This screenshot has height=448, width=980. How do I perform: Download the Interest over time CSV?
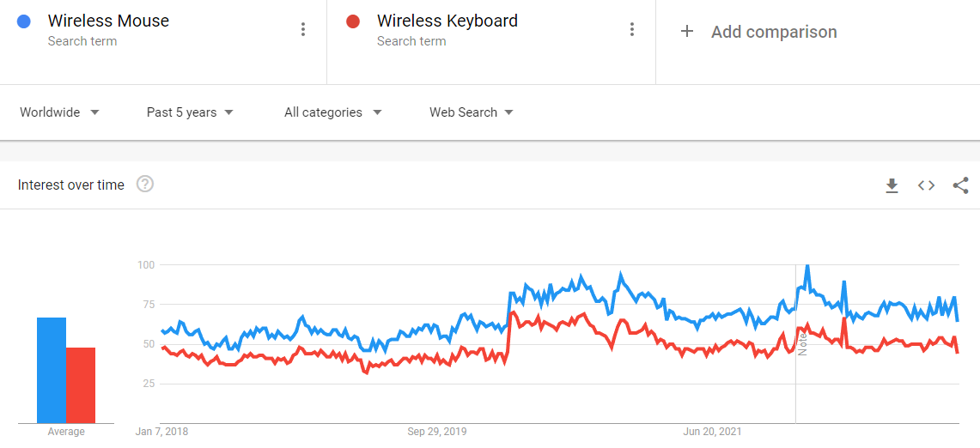point(892,185)
